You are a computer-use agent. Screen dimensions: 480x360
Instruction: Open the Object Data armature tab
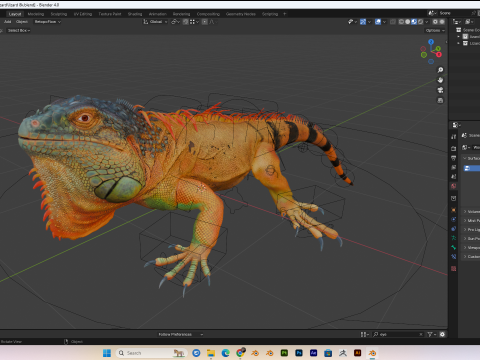point(454,238)
